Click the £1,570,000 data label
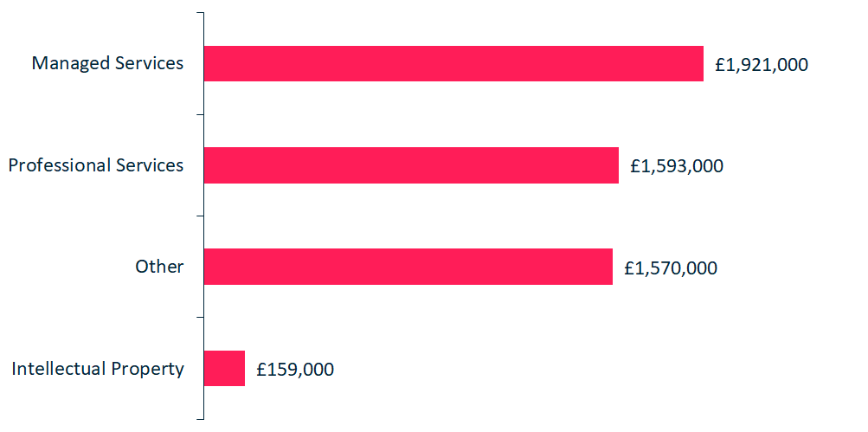This screenshot has height=432, width=868. (x=671, y=268)
